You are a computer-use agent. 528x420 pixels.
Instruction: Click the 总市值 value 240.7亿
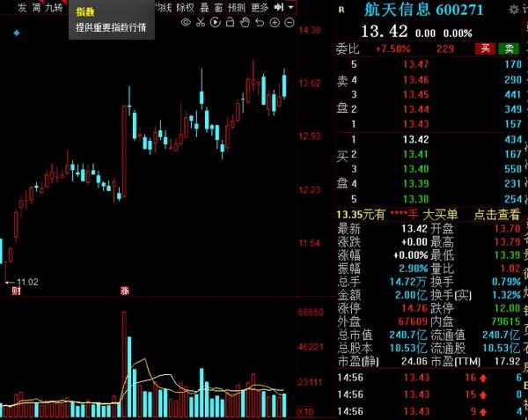point(408,335)
